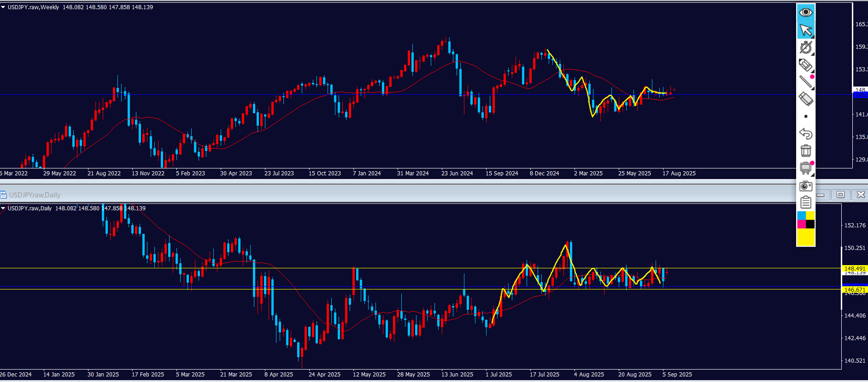Undo last drawing with the back arrow
Image resolution: width=868 pixels, height=382 pixels.
point(805,133)
